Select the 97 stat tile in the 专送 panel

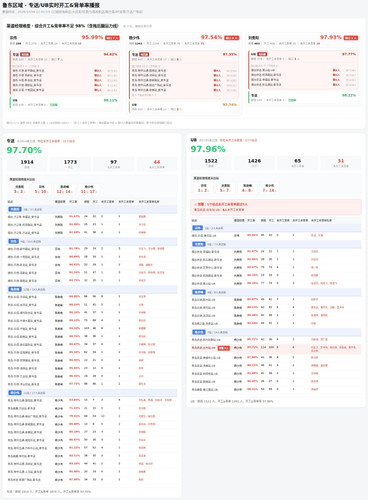pyautogui.click(x=114, y=164)
